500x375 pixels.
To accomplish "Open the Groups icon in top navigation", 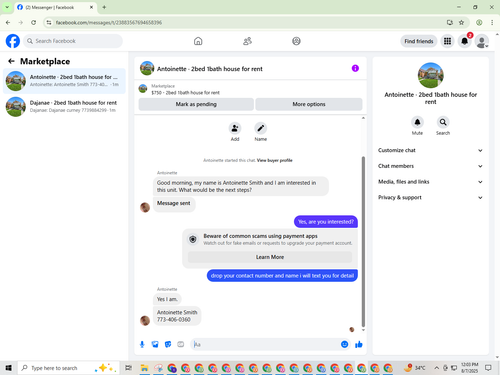I will 296,41.
